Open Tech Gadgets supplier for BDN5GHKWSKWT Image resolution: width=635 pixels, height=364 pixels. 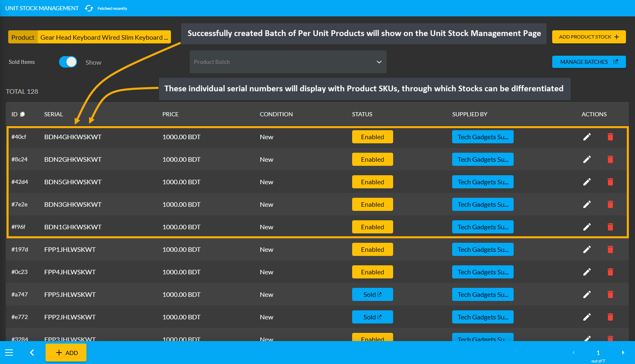[x=483, y=182]
